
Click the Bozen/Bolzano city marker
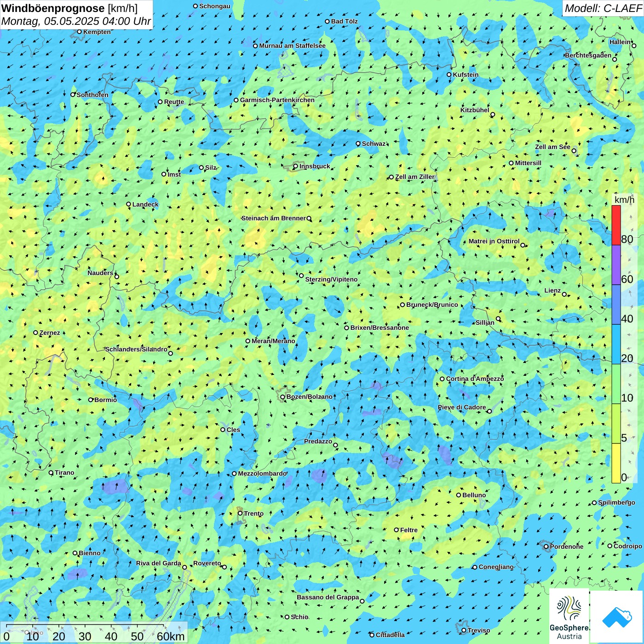(x=283, y=397)
